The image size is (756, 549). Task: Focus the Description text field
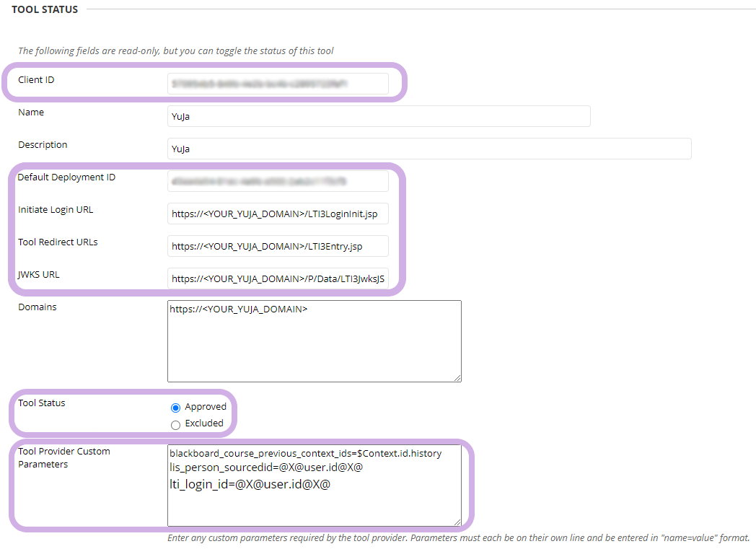[x=428, y=149]
